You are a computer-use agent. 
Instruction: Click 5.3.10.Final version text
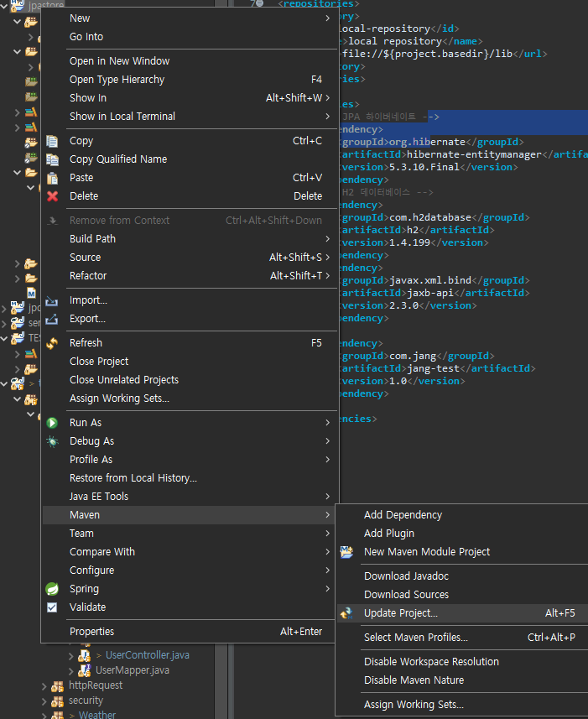tap(424, 167)
